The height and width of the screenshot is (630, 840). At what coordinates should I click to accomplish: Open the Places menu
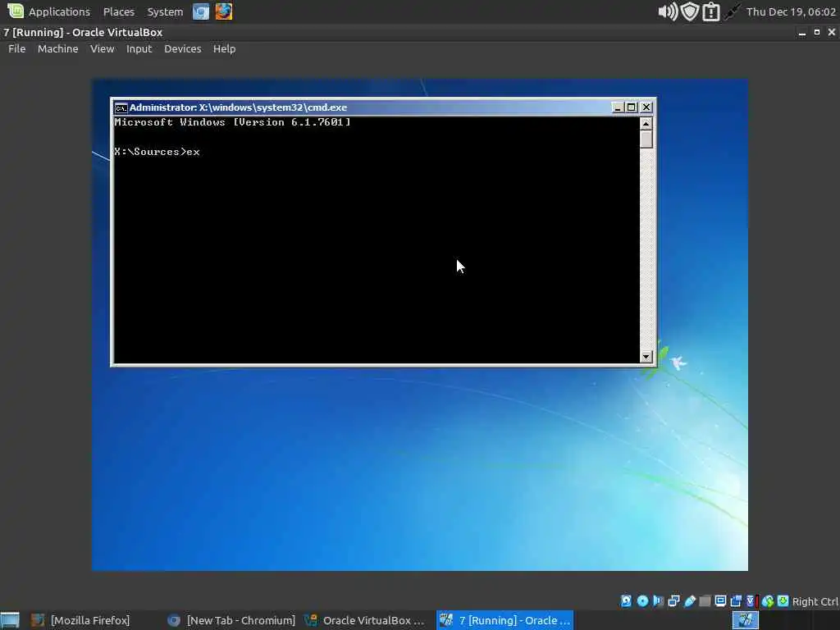pos(118,11)
